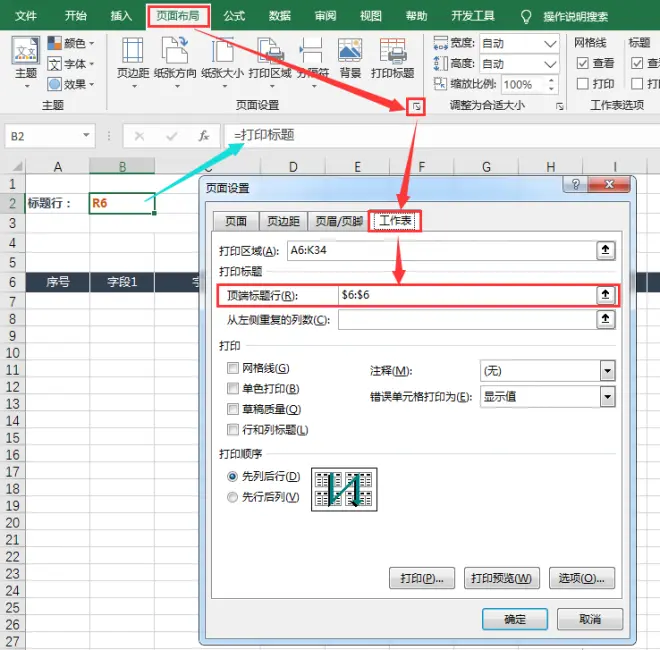Click the 打印区域(A) input field
660x650 pixels.
click(442, 250)
